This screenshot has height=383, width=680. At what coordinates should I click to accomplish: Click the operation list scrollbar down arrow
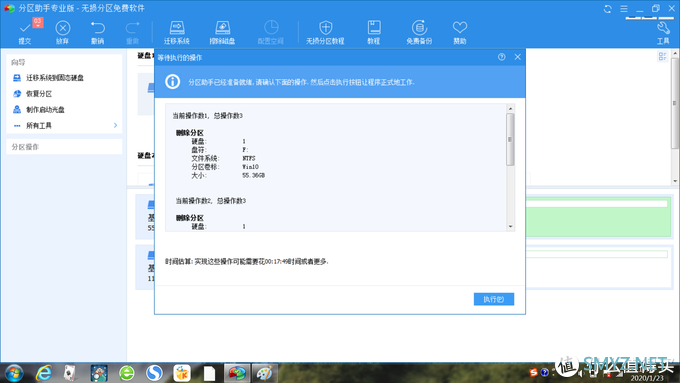[x=510, y=226]
